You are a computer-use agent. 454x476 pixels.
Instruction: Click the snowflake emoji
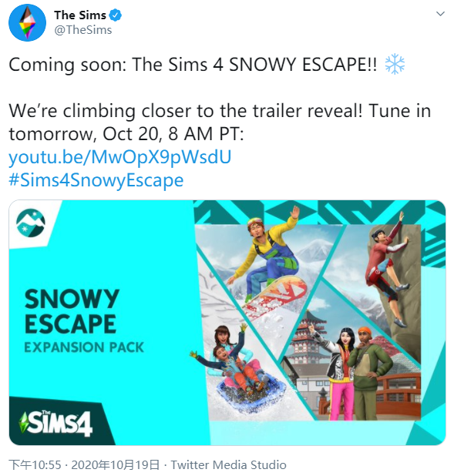(x=395, y=64)
